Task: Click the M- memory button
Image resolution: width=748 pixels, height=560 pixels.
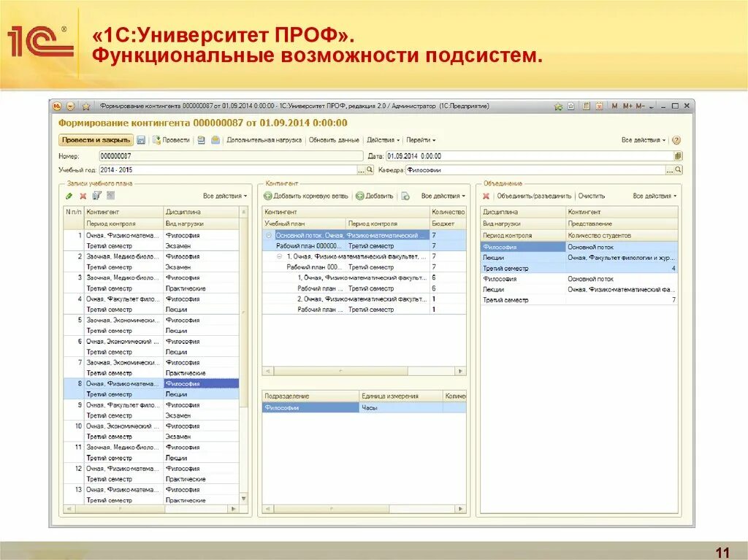Action: point(640,106)
